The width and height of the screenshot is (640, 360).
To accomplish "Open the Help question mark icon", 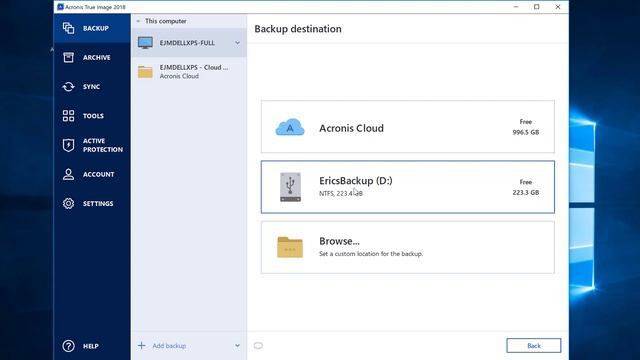I will [x=68, y=346].
